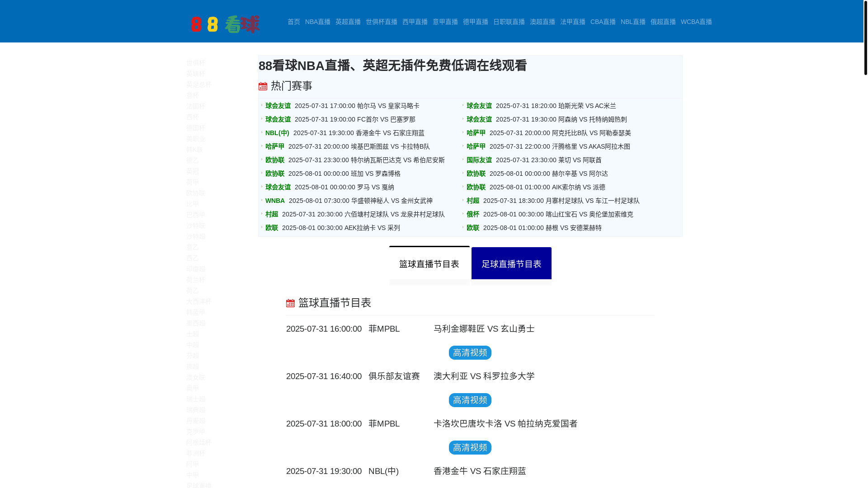Click 国际友谊 league label
Screen dimensions: 868x488
479,160
